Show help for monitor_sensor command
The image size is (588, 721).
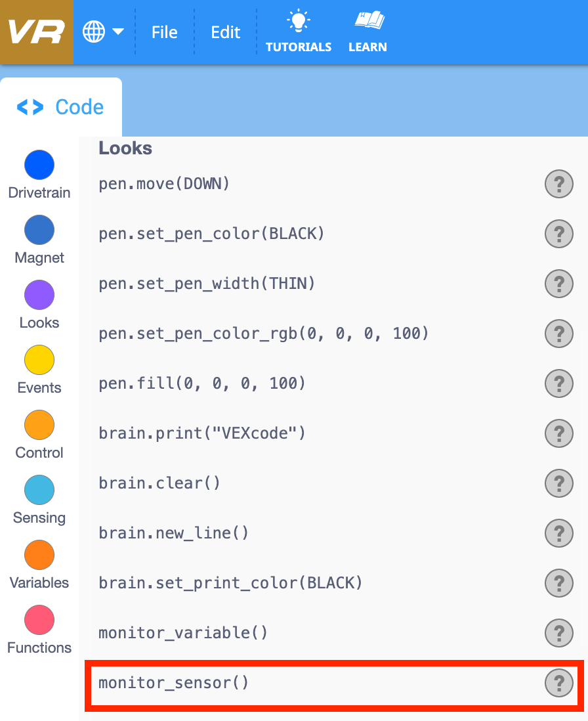(x=558, y=683)
